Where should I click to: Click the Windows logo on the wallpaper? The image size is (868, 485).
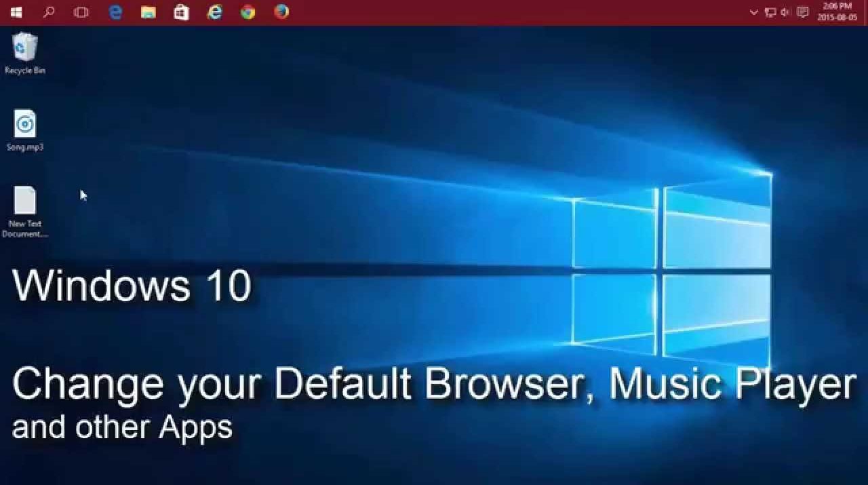(671, 271)
